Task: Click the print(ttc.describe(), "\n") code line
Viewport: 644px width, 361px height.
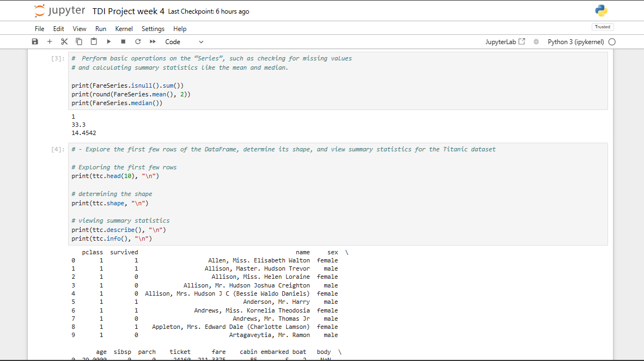Action: [119, 230]
